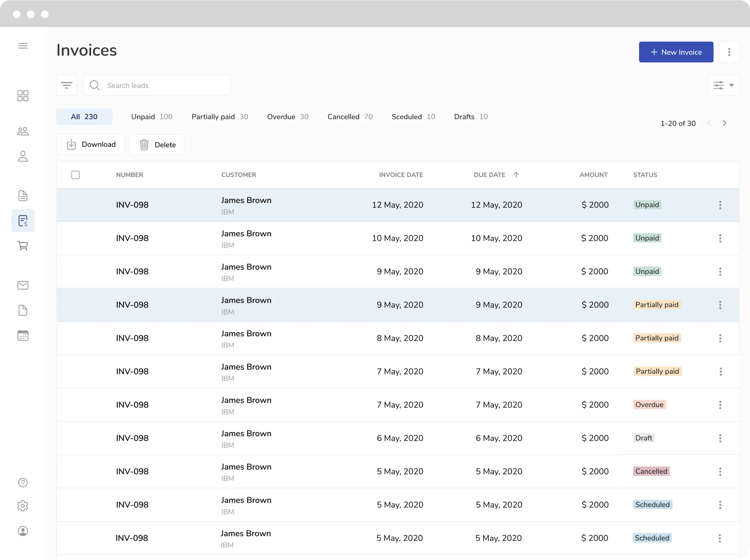Open the three-dot menu beside New Invoice
This screenshot has height=560, width=750.
click(729, 52)
